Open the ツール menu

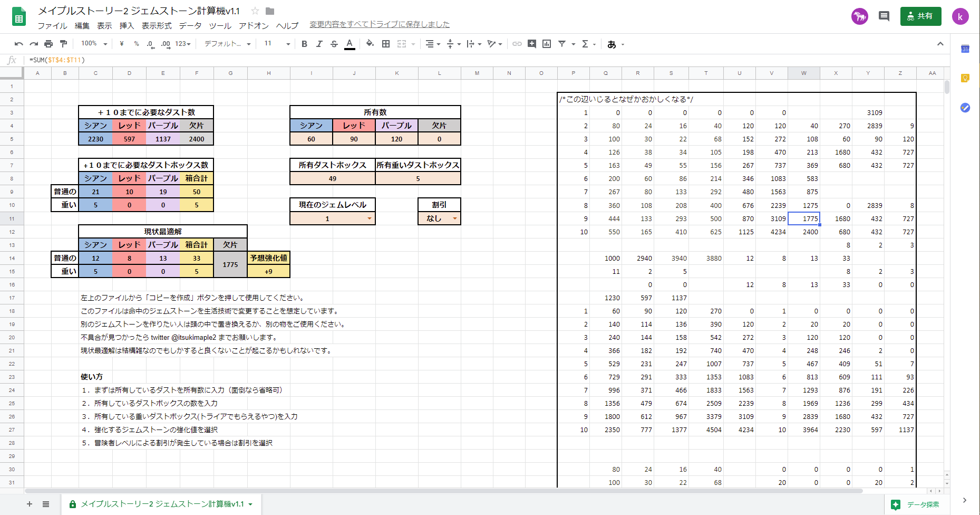coord(220,25)
